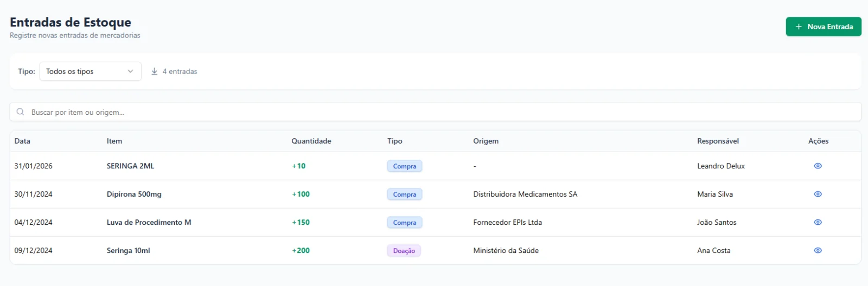
Task: Click the download icon beside 4 entradas
Action: [x=155, y=71]
